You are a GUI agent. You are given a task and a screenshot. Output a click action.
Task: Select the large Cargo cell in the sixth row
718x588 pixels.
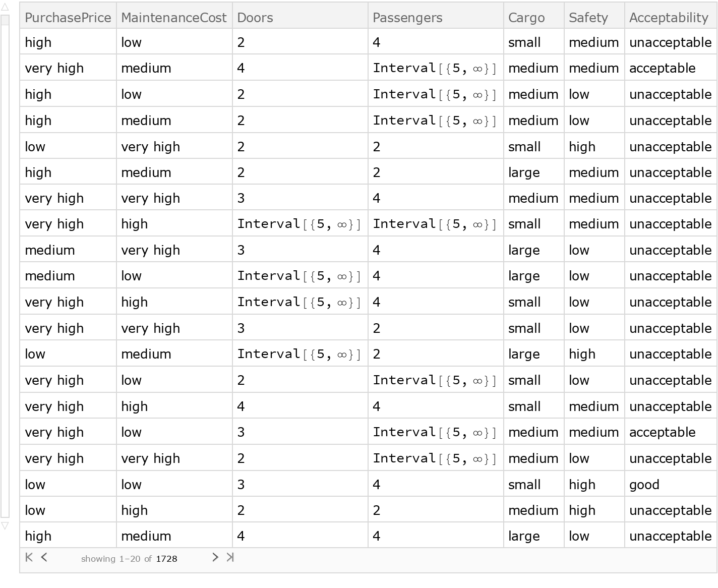[524, 172]
